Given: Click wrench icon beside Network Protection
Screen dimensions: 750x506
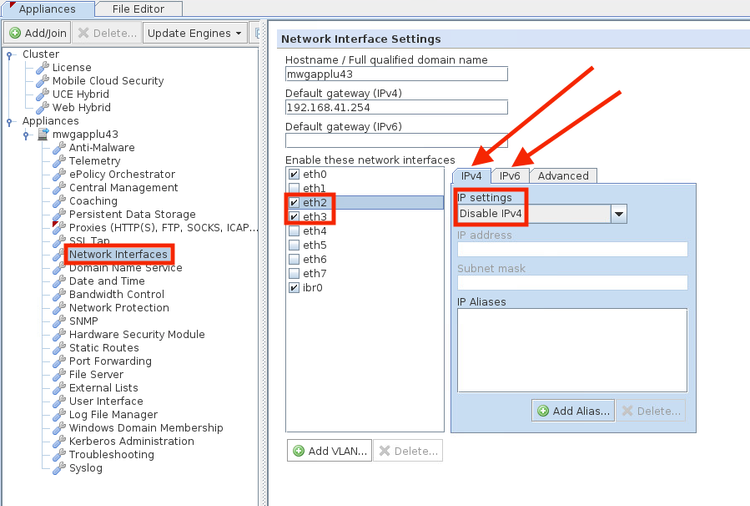Looking at the screenshot, I should coord(59,308).
